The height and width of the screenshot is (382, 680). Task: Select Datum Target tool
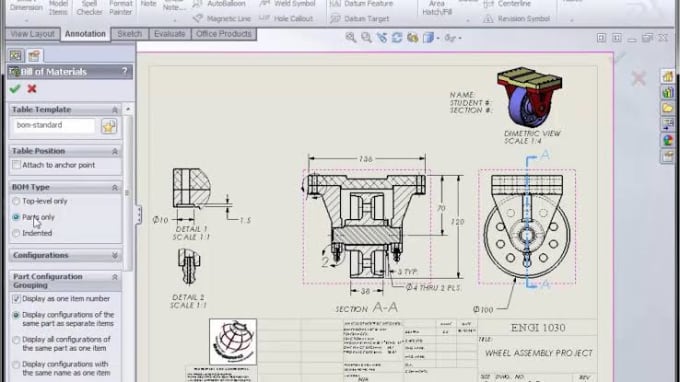(x=360, y=19)
